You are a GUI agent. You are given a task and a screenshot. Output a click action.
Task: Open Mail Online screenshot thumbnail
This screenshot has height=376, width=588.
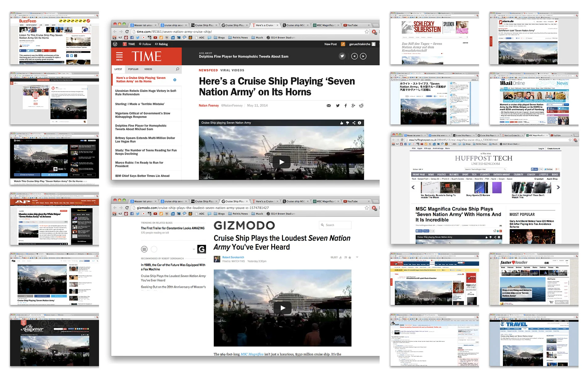(534, 99)
